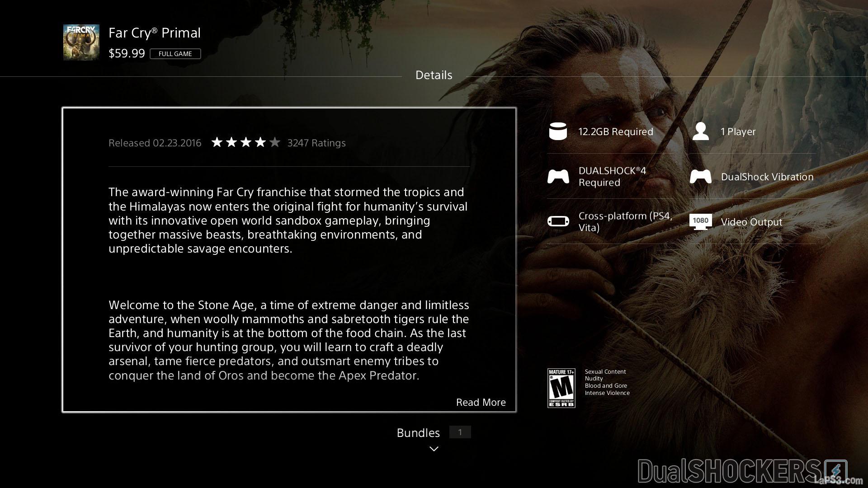Click the bundles count badge showing 1
Image resolution: width=868 pixels, height=488 pixels.
pos(460,432)
